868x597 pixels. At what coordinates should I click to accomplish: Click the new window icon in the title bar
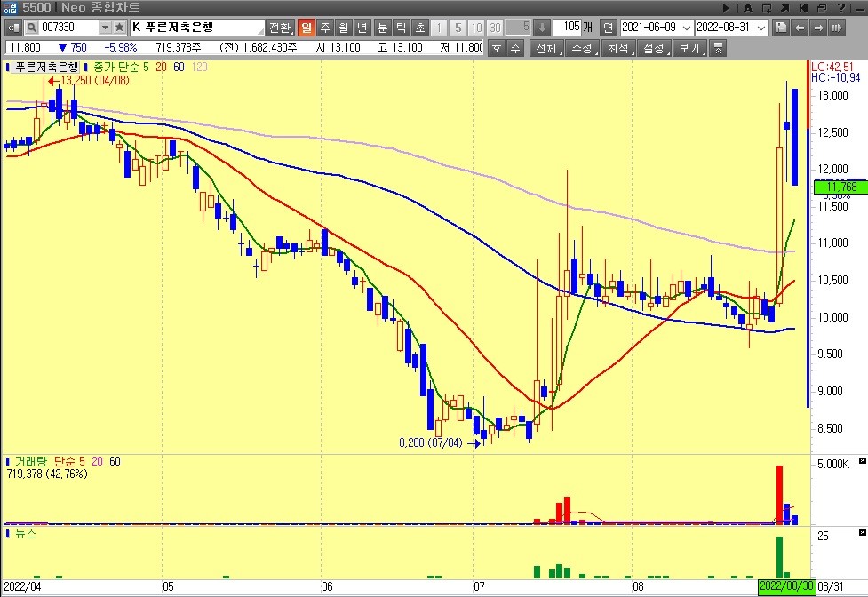(767, 8)
